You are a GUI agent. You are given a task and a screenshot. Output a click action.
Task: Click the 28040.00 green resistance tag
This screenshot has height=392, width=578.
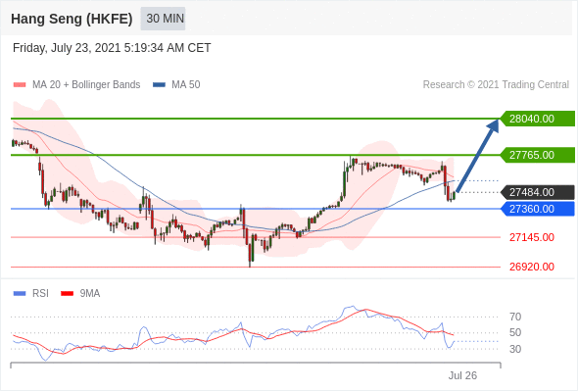pyautogui.click(x=538, y=119)
